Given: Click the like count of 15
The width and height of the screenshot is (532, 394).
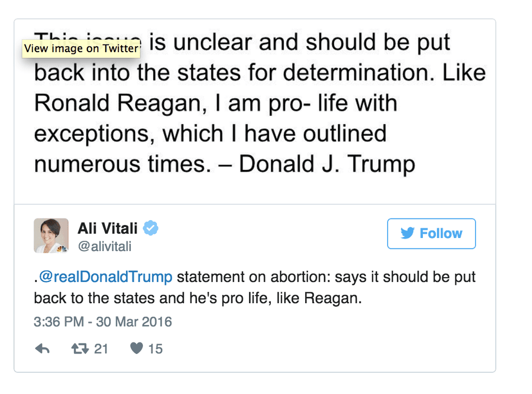Looking at the screenshot, I should (155, 349).
